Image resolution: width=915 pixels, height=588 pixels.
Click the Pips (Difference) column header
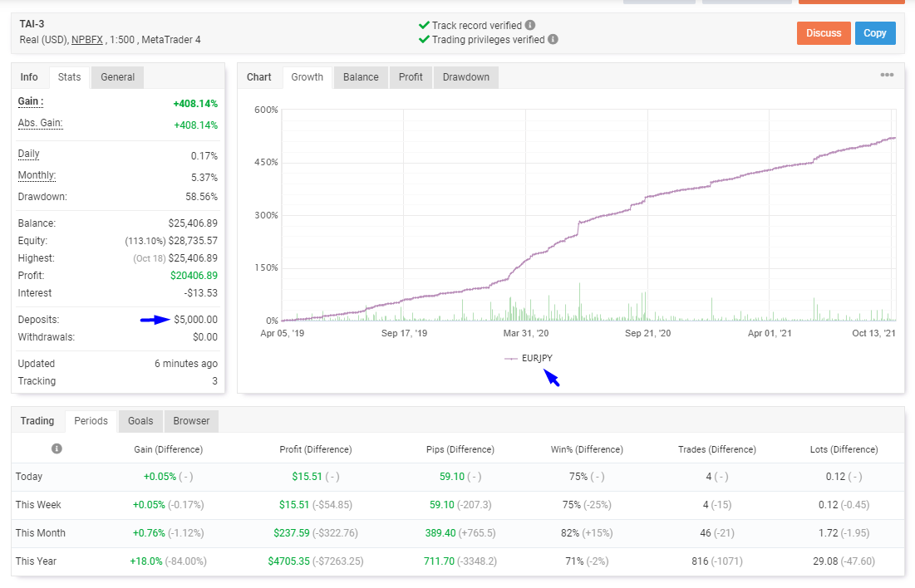[460, 450]
